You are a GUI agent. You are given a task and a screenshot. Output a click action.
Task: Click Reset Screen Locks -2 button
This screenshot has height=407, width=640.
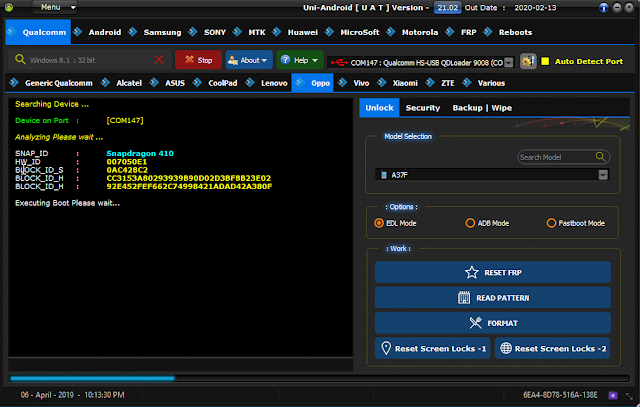point(553,348)
